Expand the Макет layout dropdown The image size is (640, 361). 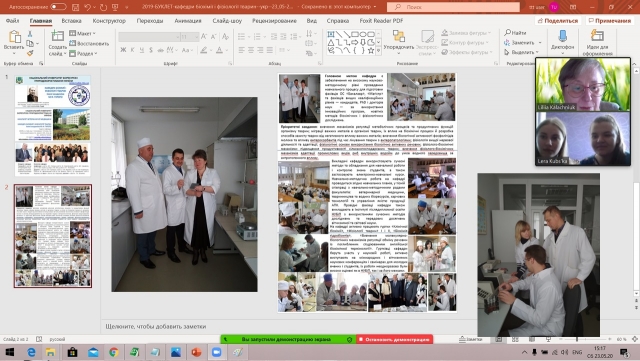[82, 33]
